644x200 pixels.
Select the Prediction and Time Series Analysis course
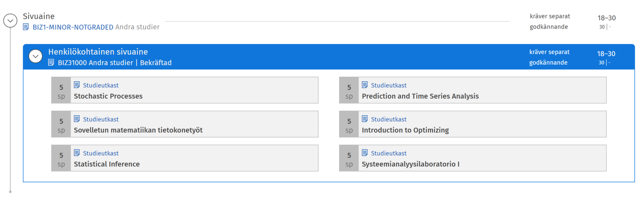point(420,96)
